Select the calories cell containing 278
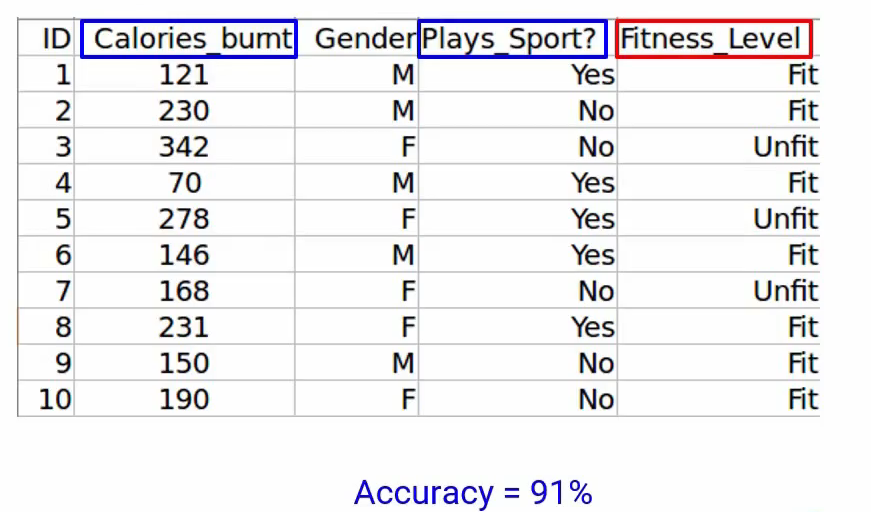Viewport: 871px width, 512px height. pyautogui.click(x=184, y=219)
